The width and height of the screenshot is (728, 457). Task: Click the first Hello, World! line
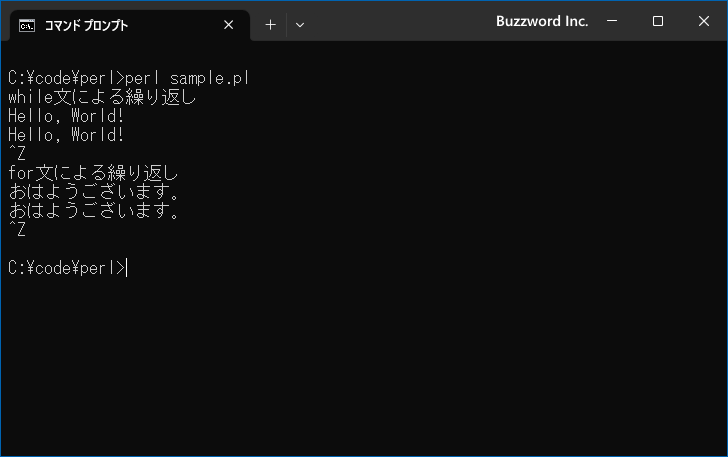66,116
